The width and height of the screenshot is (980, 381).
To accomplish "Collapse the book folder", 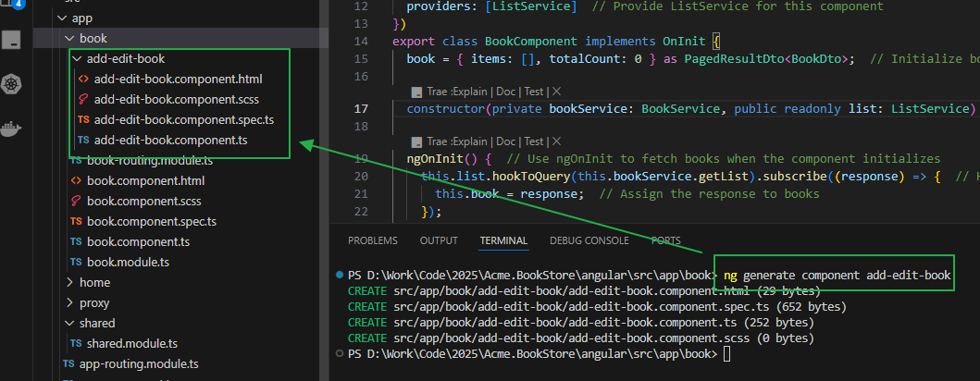I will click(68, 39).
